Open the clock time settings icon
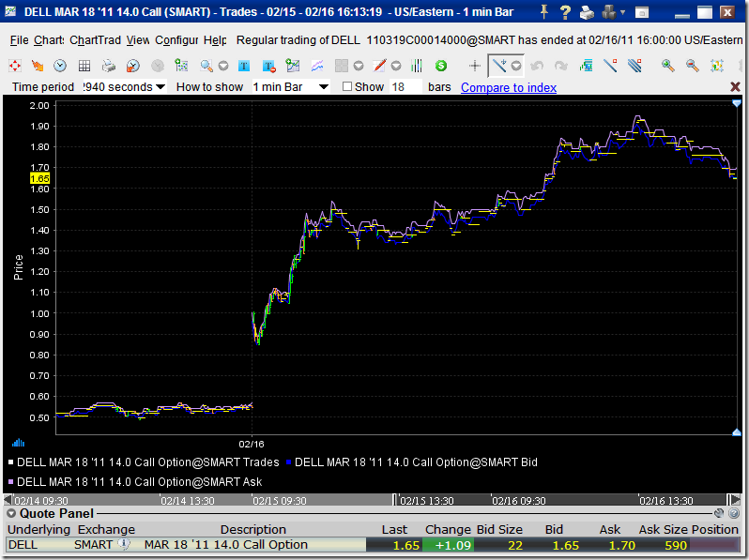This screenshot has height=560, width=749. pyautogui.click(x=60, y=66)
